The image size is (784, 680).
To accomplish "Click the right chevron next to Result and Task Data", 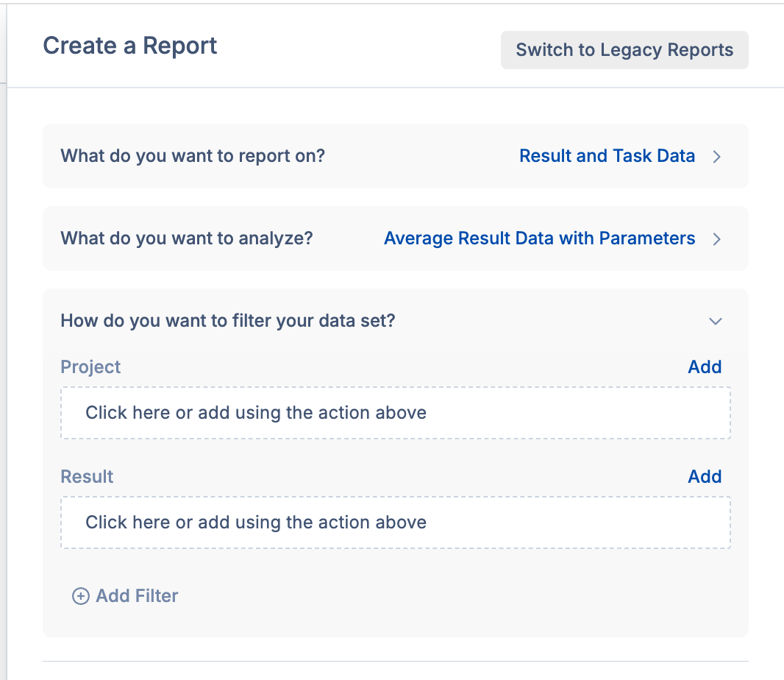I will (x=716, y=157).
